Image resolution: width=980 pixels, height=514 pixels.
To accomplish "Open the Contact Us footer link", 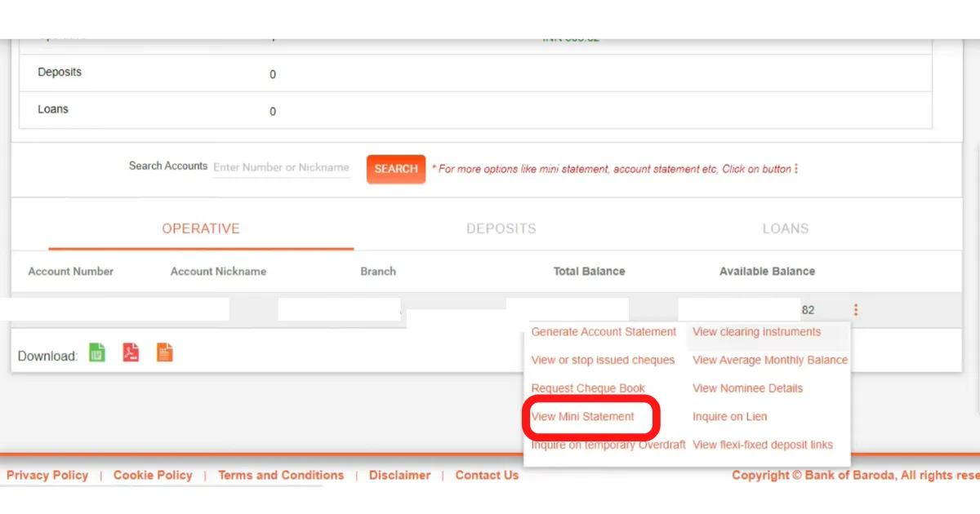I will click(487, 475).
